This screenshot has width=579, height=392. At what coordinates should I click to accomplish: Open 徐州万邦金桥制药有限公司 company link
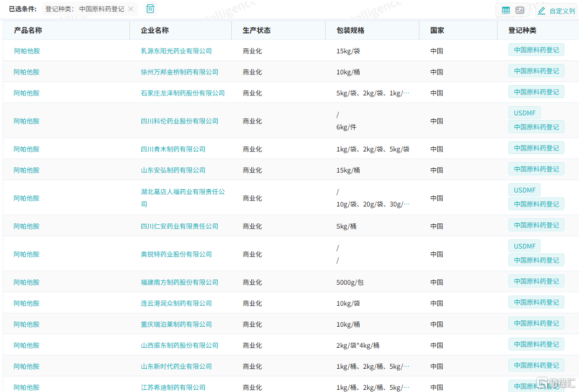(x=180, y=72)
